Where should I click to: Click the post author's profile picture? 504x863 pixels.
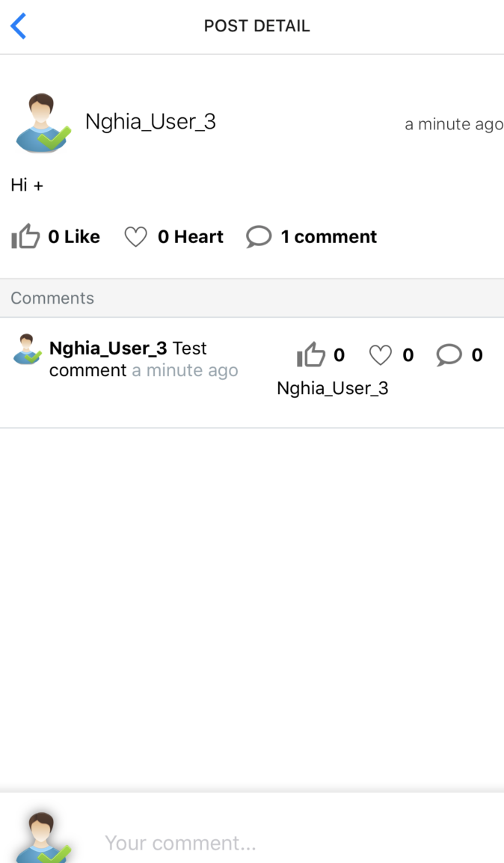click(x=43, y=121)
